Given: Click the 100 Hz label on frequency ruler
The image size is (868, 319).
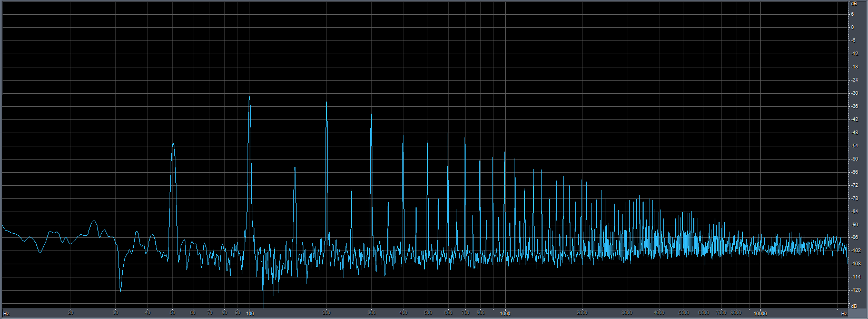Looking at the screenshot, I should (x=250, y=313).
